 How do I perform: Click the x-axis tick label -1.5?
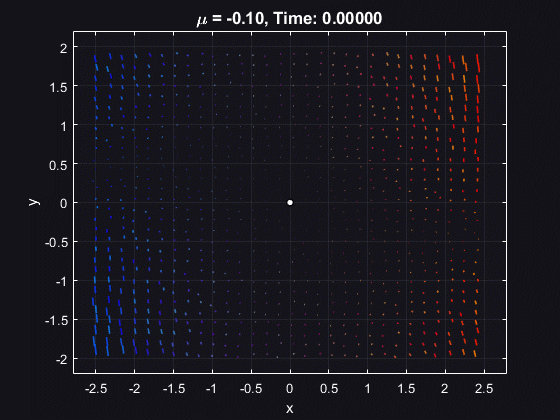tap(174, 389)
